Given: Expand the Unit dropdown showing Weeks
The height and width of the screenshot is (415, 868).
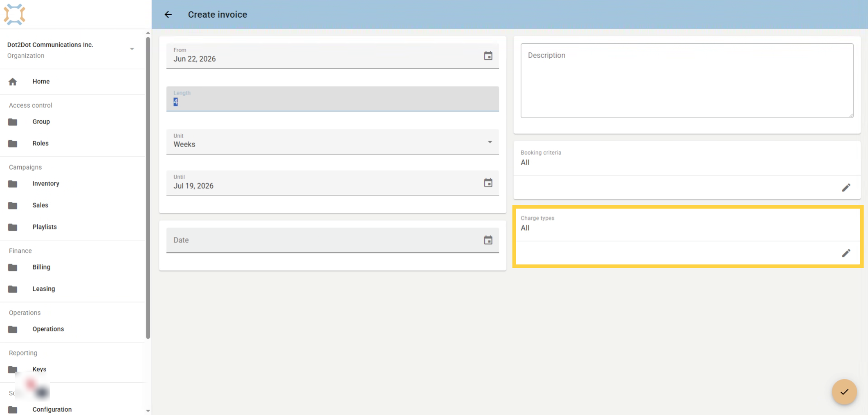Looking at the screenshot, I should coord(332,142).
